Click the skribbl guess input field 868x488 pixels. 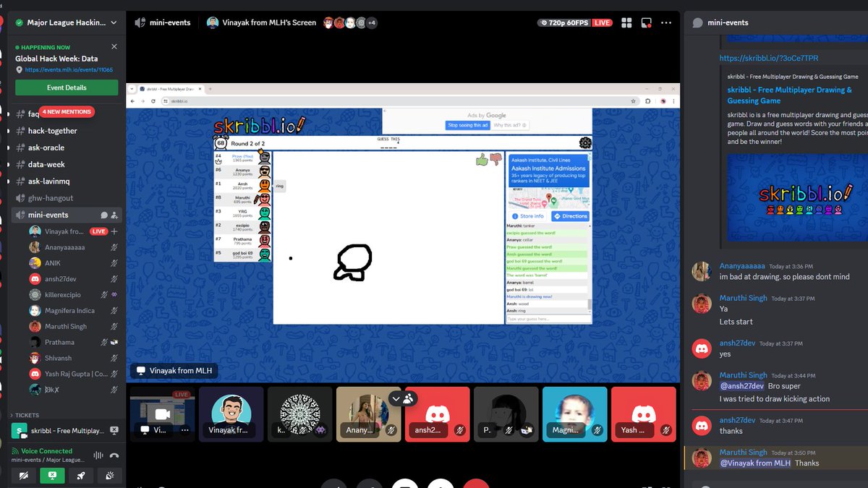[x=548, y=319]
